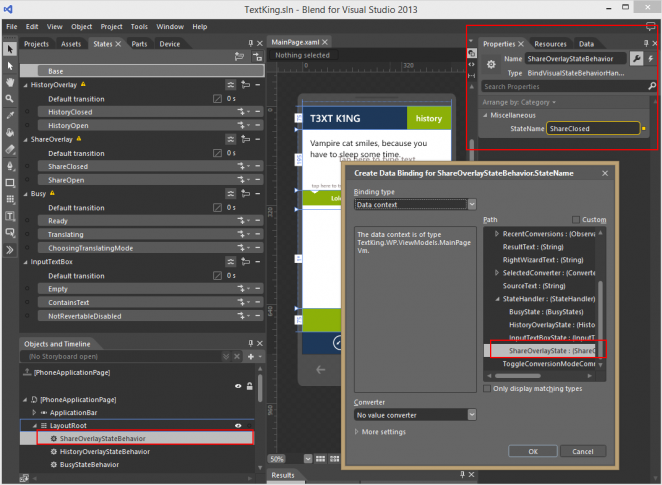Image resolution: width=662 pixels, height=485 pixels.
Task: Open the Assets chevron in toolbar
Action: pos(10,250)
